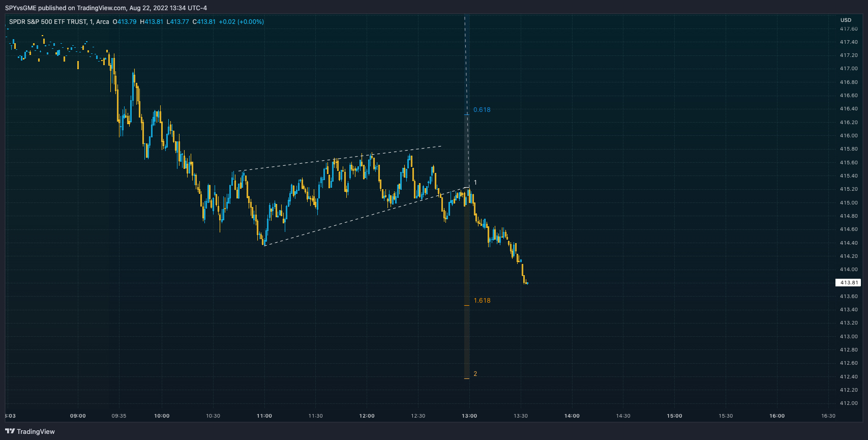This screenshot has width=868, height=440.
Task: Click the 415.00 price axis label
Action: pyautogui.click(x=849, y=203)
